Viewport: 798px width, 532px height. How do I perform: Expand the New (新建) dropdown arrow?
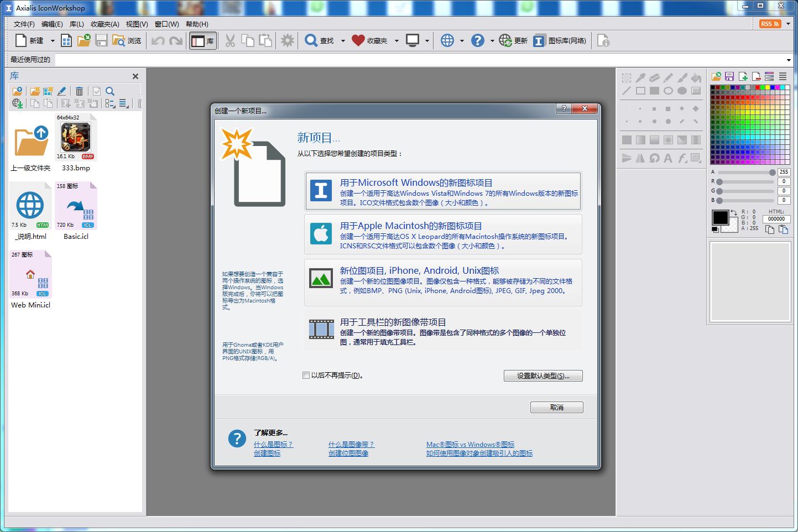53,41
